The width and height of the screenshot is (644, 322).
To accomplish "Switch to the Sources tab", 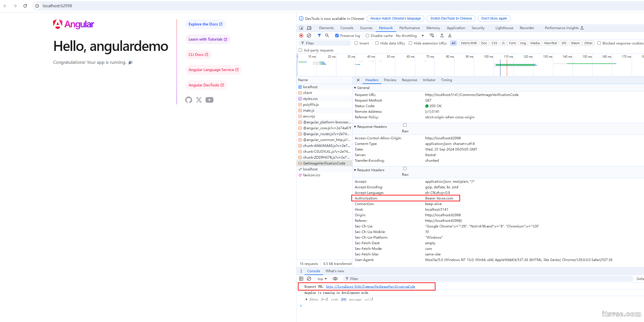I will pos(366,28).
